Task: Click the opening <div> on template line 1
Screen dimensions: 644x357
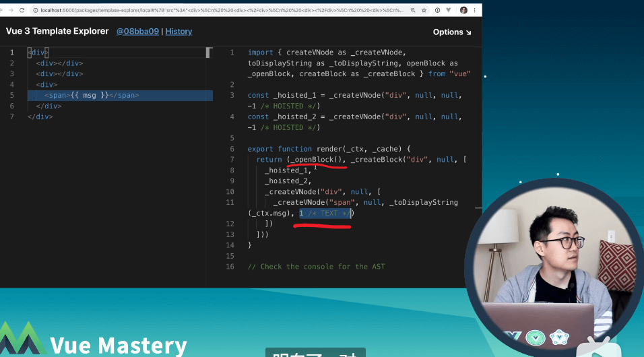Action: (38, 53)
